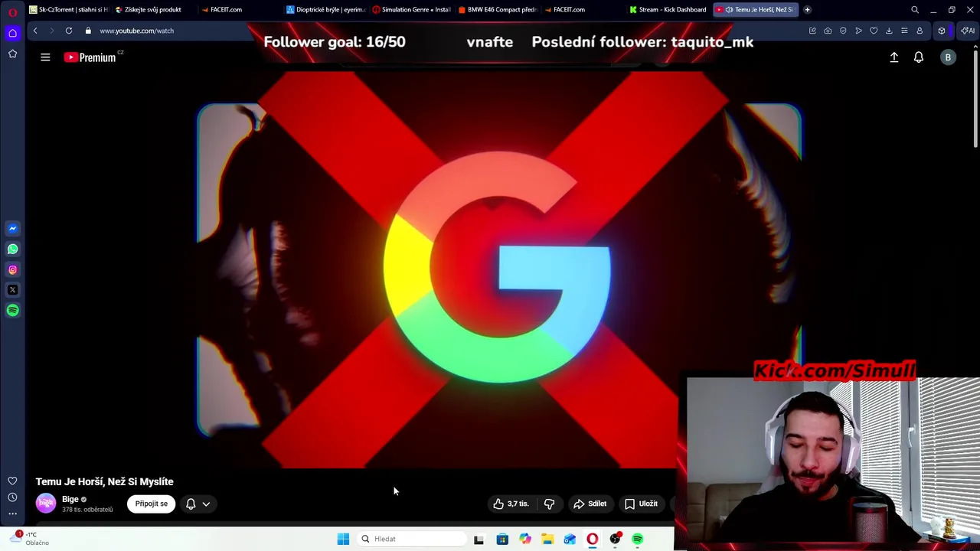Click the YouTube upload arrow icon
The image size is (980, 551).
coord(893,57)
